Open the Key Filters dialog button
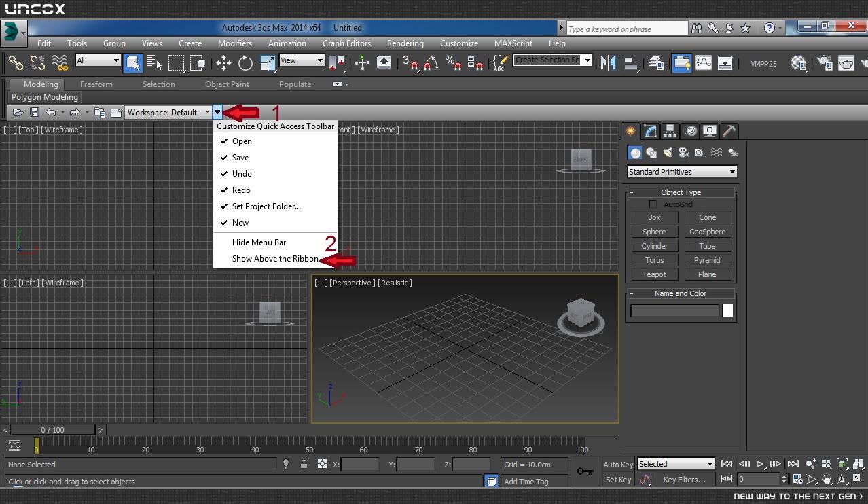868x504 pixels. click(685, 480)
